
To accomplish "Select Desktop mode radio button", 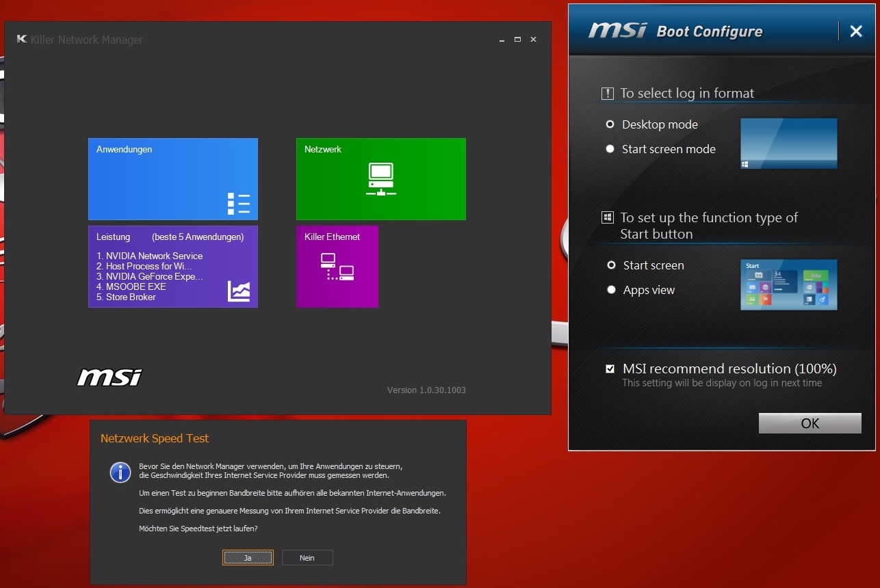I will pyautogui.click(x=610, y=124).
